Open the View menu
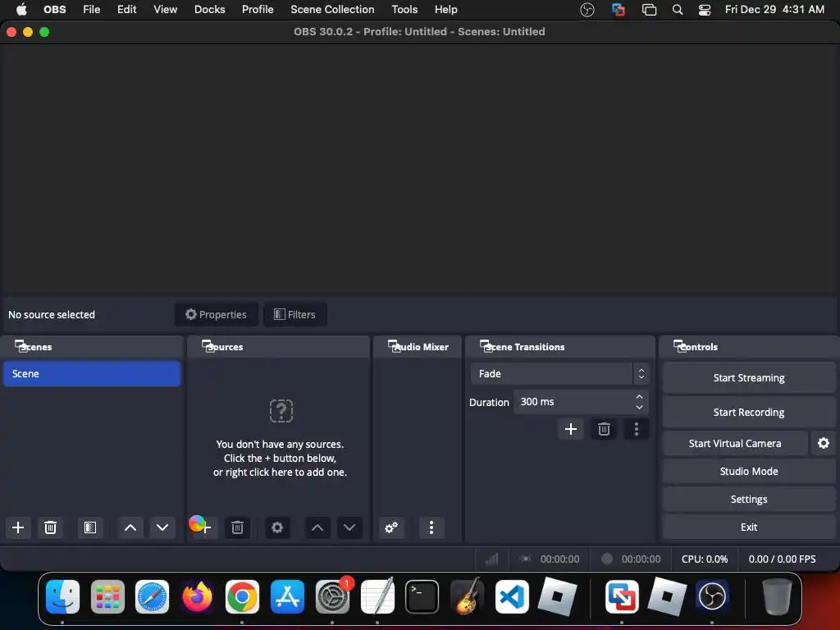Image resolution: width=840 pixels, height=630 pixels. tap(165, 10)
